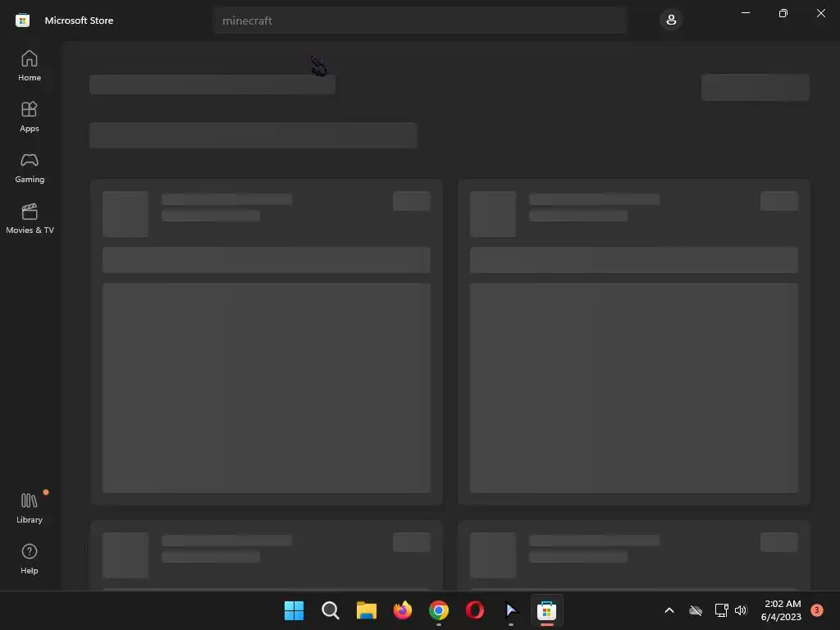The image size is (840, 630).
Task: Open the Windows Start menu
Action: tap(294, 610)
